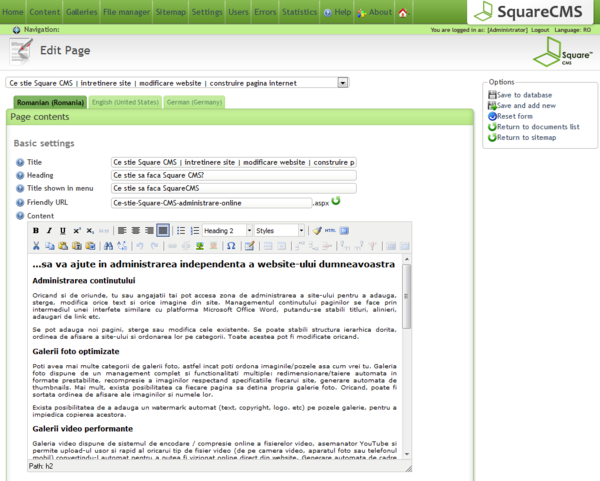Image resolution: width=600 pixels, height=481 pixels.
Task: Click the italic formatting icon
Action: click(49, 231)
